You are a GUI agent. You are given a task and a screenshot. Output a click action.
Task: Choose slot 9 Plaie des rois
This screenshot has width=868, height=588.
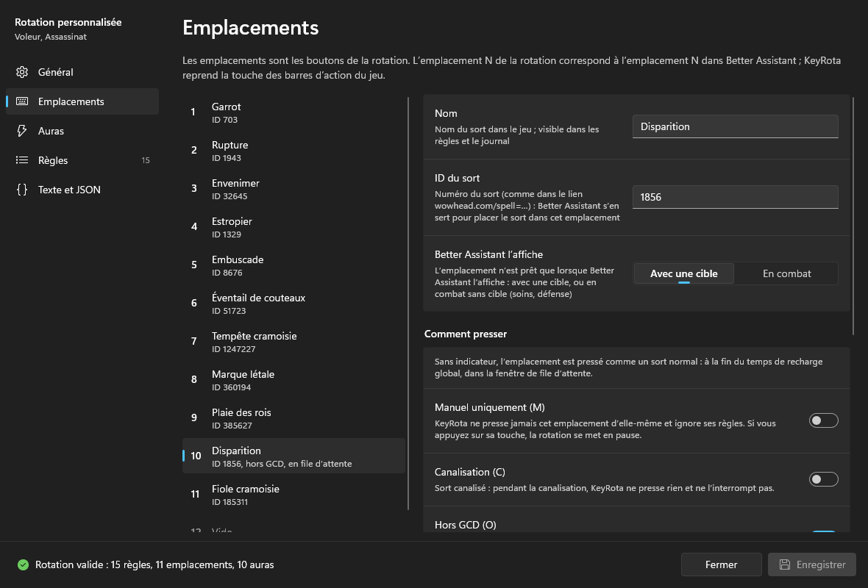[x=294, y=417]
